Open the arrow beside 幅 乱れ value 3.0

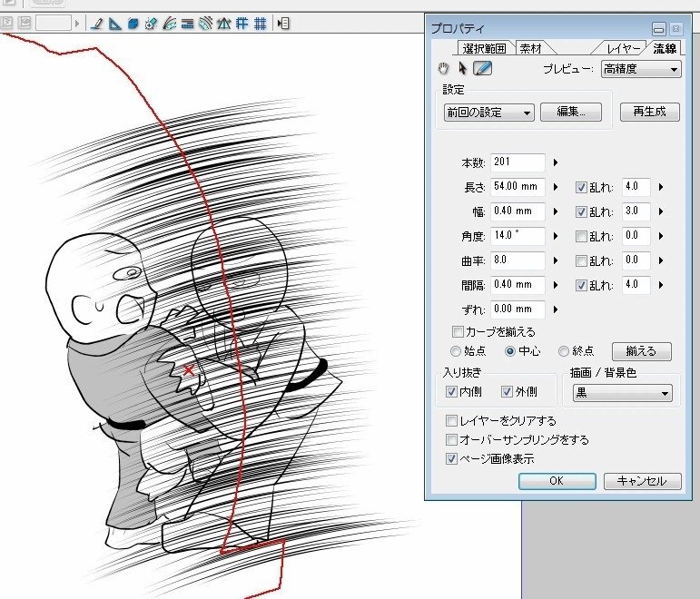pyautogui.click(x=661, y=211)
